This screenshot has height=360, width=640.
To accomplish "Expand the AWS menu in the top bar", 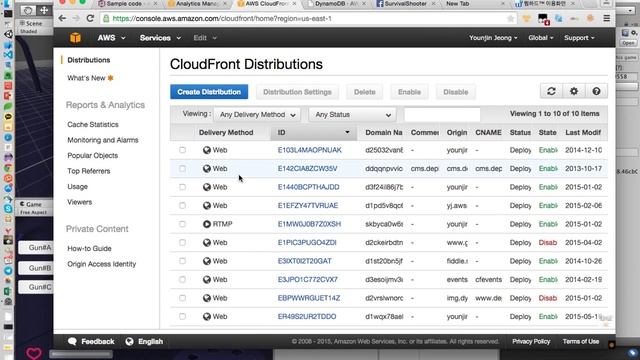I will pos(111,38).
